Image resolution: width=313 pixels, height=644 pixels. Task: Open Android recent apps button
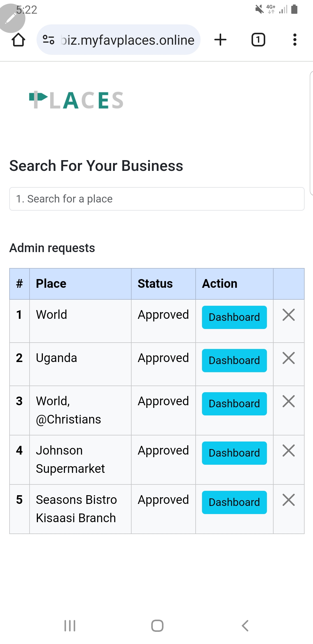click(x=70, y=626)
